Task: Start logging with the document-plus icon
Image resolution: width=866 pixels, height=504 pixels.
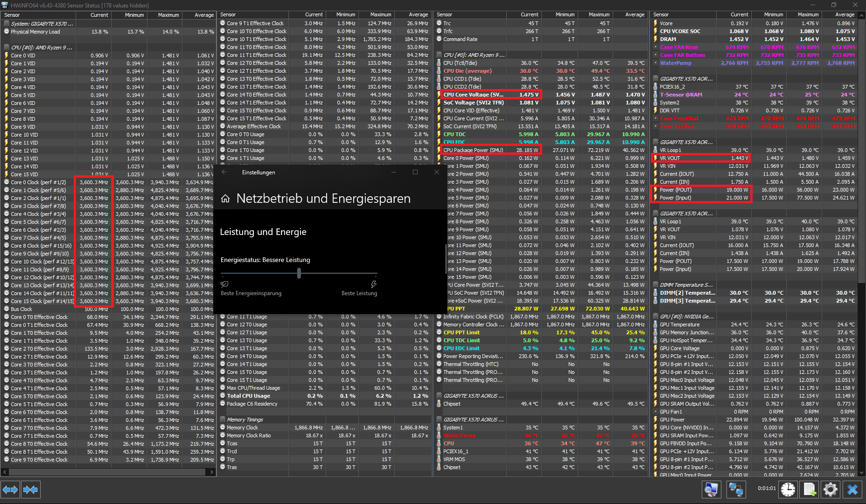Action: (810, 490)
